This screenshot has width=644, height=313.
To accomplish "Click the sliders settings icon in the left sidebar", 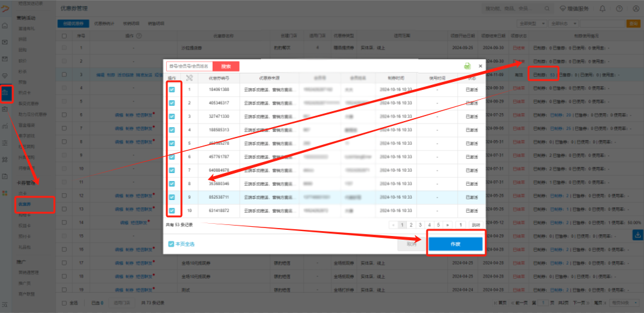I will [5, 143].
